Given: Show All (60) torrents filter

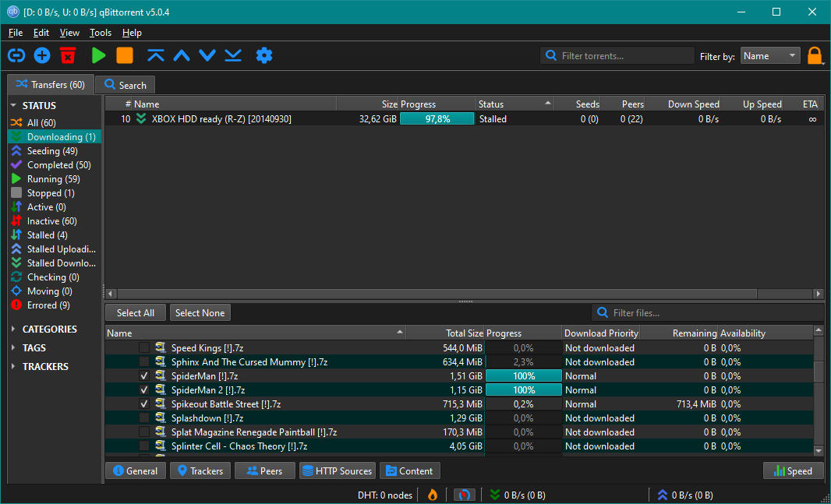Looking at the screenshot, I should (55, 123).
